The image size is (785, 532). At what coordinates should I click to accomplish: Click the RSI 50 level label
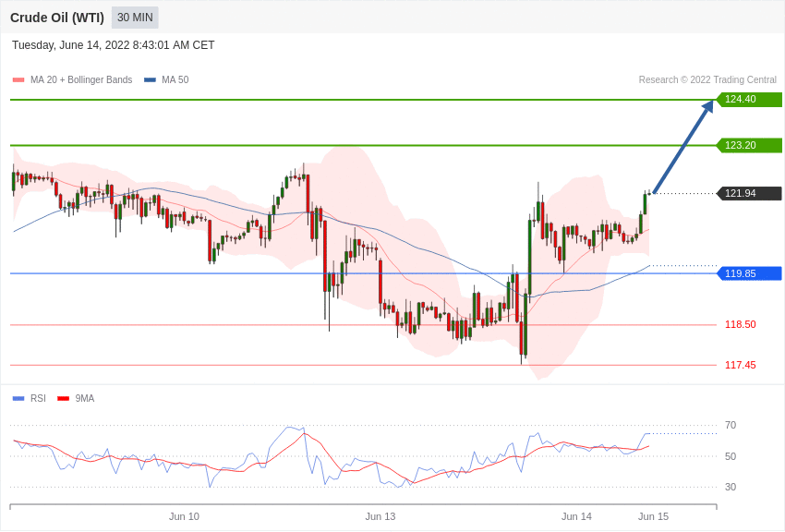pos(731,456)
